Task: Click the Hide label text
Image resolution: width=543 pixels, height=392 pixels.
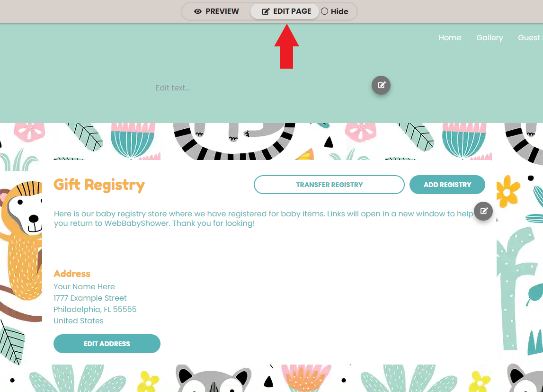Action: click(x=339, y=11)
